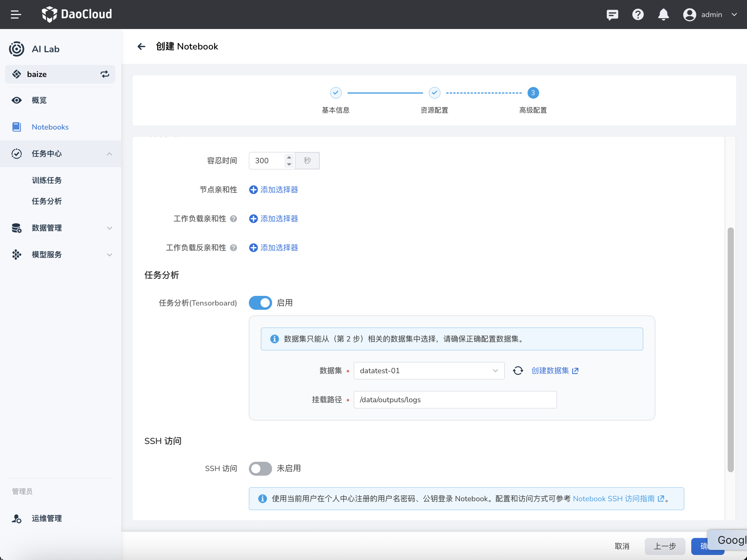Increase 容忍时间 using the up stepper arrow
The width and height of the screenshot is (747, 560).
(x=289, y=157)
